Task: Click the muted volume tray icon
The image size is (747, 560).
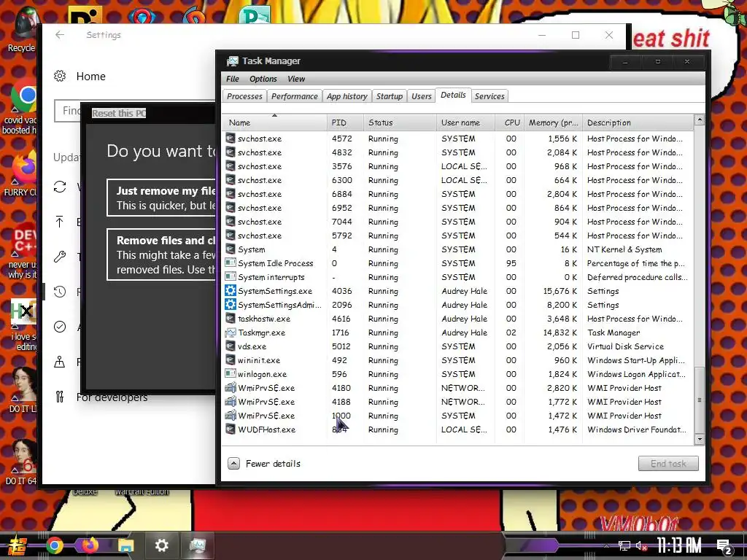Action: click(x=642, y=545)
